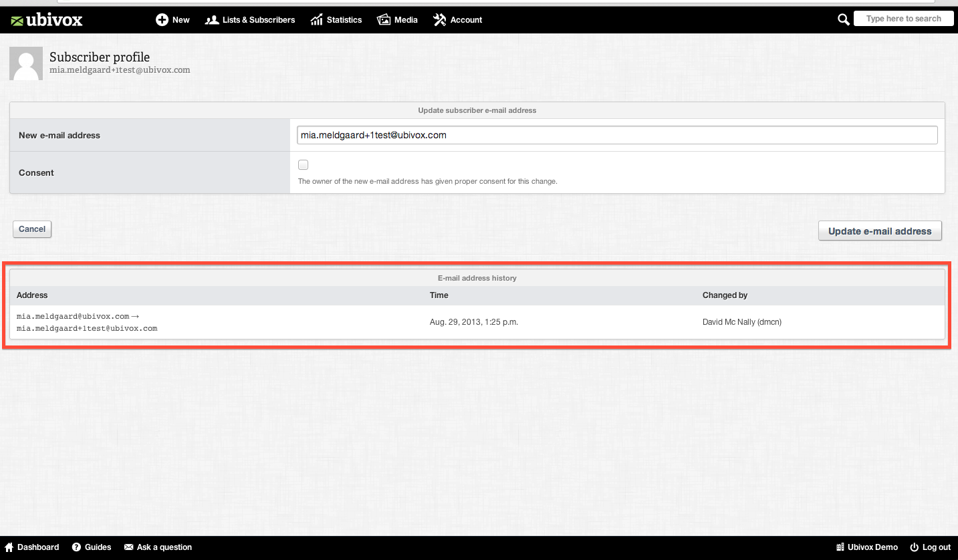958x560 pixels.
Task: Click the magnifying glass search icon
Action: [x=844, y=20]
